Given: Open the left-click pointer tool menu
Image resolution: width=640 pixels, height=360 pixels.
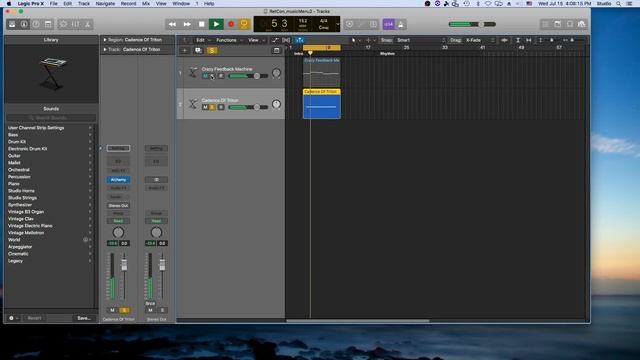Looking at the screenshot, I should coord(356,40).
